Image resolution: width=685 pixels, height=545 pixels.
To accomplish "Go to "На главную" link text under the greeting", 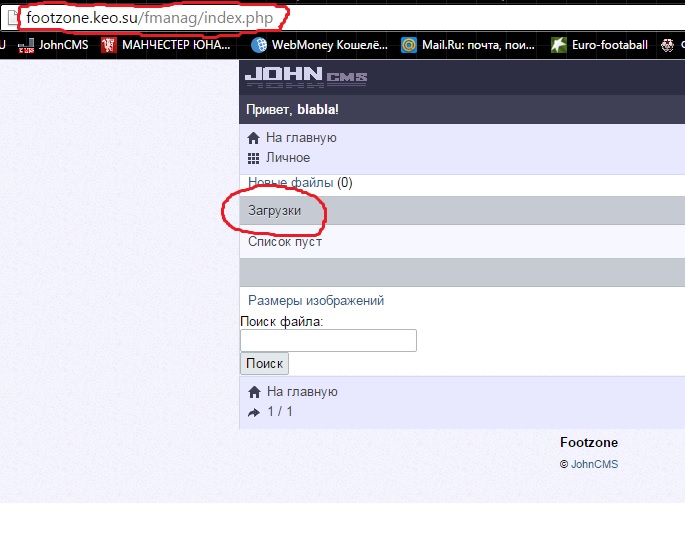I will (301, 138).
